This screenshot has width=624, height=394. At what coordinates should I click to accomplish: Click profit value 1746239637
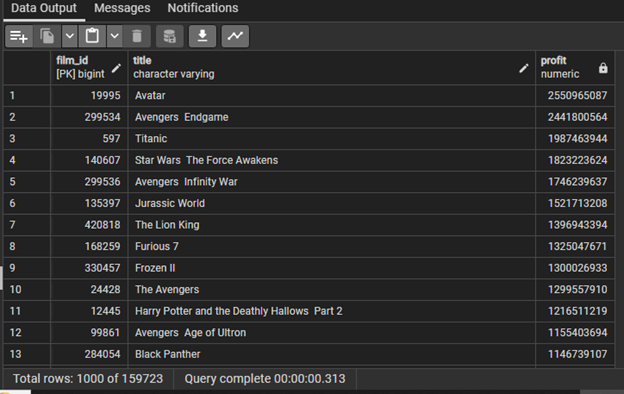(x=575, y=182)
